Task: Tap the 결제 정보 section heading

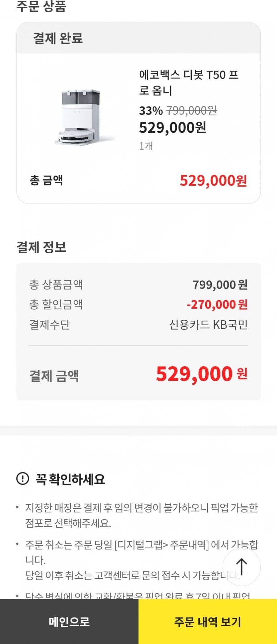Action: pos(41,247)
